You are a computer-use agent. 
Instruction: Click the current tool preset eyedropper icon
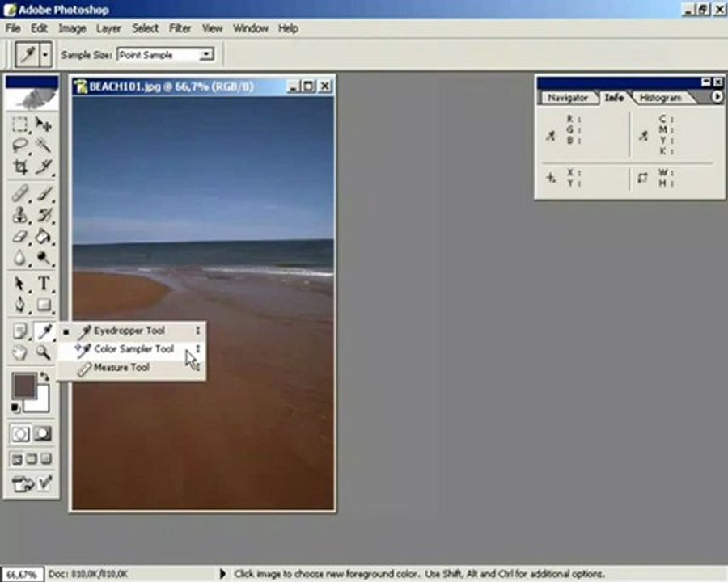point(28,54)
